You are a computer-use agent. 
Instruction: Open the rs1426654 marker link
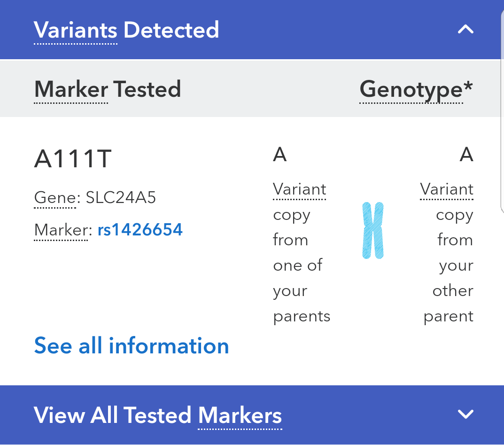(x=140, y=230)
